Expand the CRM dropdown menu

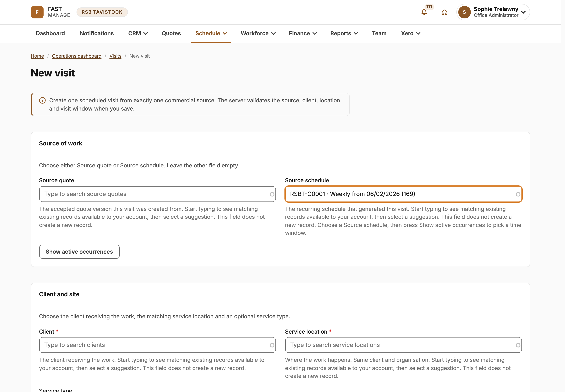coord(138,33)
